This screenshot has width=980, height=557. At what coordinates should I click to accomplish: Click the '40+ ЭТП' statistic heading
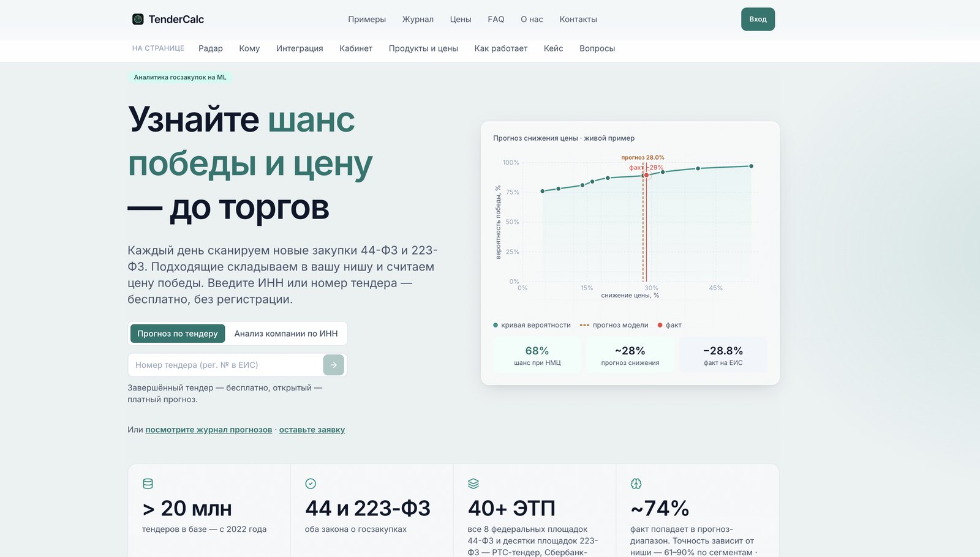511,508
